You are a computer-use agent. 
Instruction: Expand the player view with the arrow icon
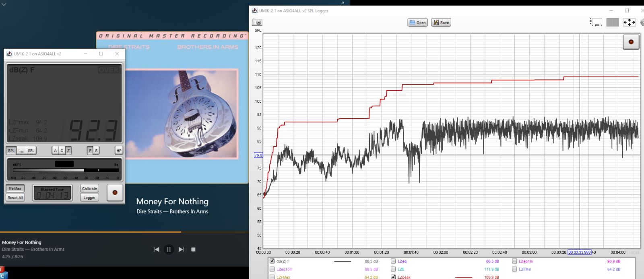click(343, 3)
